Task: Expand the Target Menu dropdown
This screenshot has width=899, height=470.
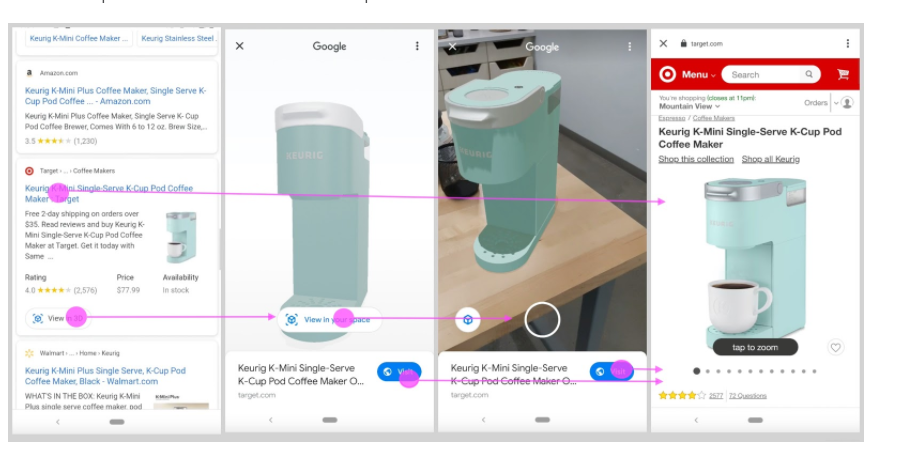Action: [x=698, y=75]
